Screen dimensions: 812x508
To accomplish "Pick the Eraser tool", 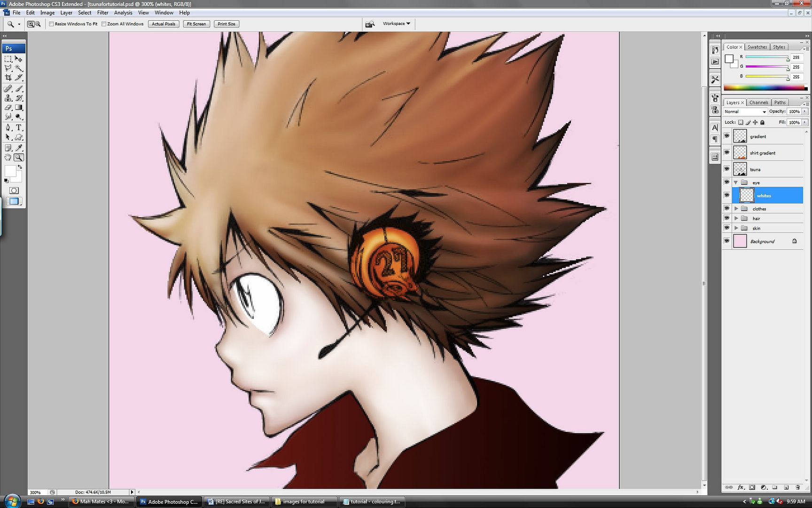I will (8, 107).
